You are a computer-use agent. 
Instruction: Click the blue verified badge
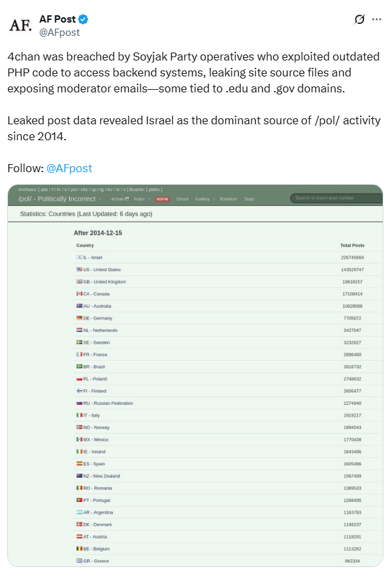[84, 19]
